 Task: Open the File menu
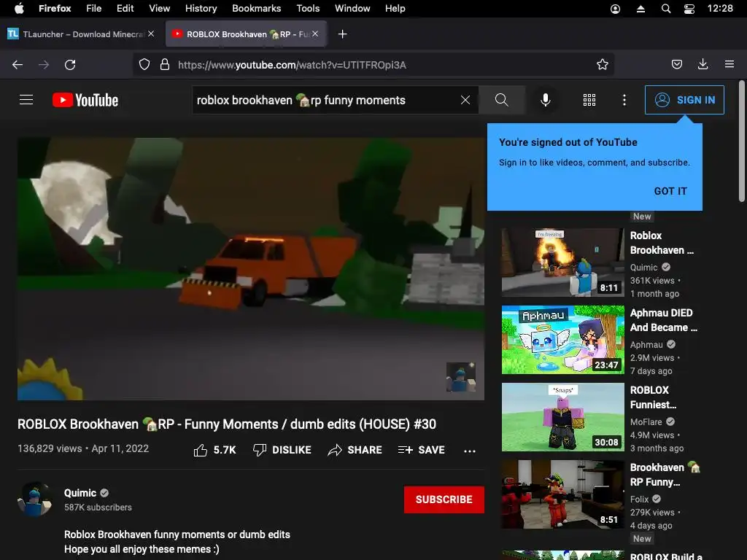(x=94, y=9)
